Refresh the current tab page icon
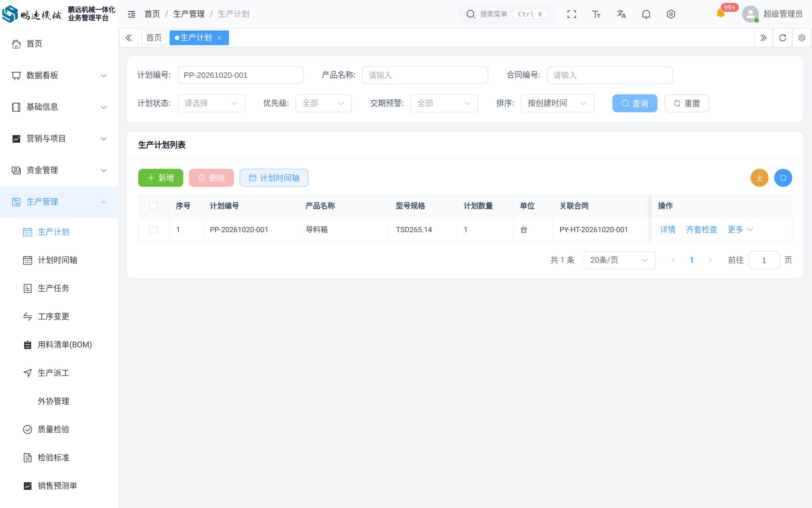The width and height of the screenshot is (812, 508). coord(783,38)
